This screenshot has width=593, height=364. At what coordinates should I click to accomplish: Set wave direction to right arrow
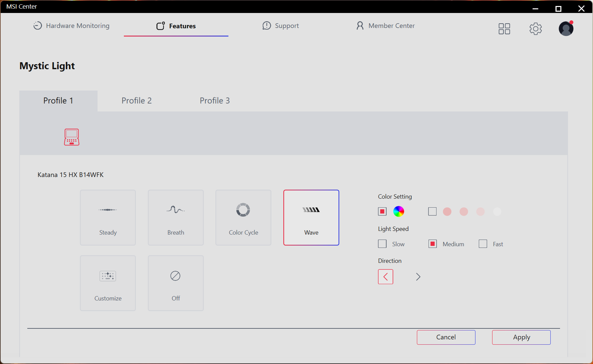pyautogui.click(x=418, y=277)
